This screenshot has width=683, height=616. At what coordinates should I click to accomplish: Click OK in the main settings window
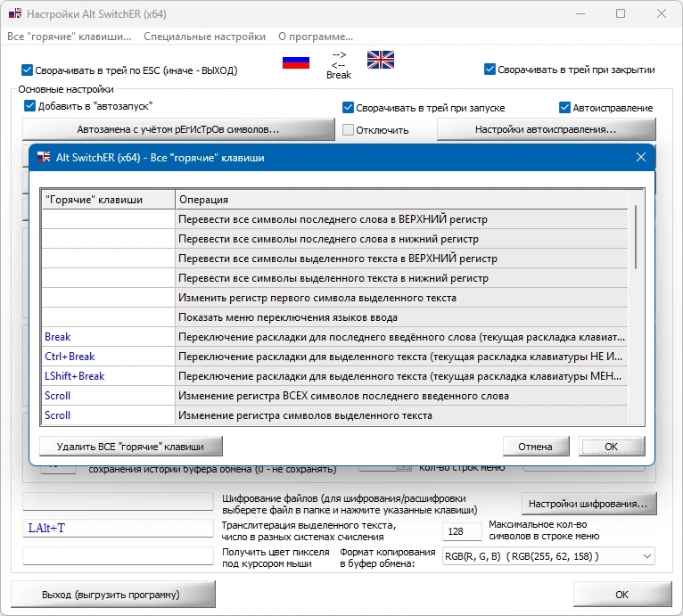(622, 595)
